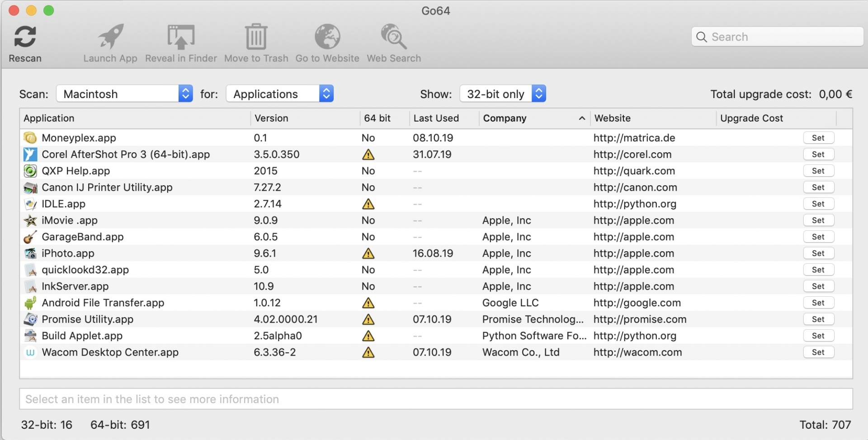Click Set button for Canon IJ Printer Utility
The width and height of the screenshot is (868, 440).
click(x=818, y=187)
